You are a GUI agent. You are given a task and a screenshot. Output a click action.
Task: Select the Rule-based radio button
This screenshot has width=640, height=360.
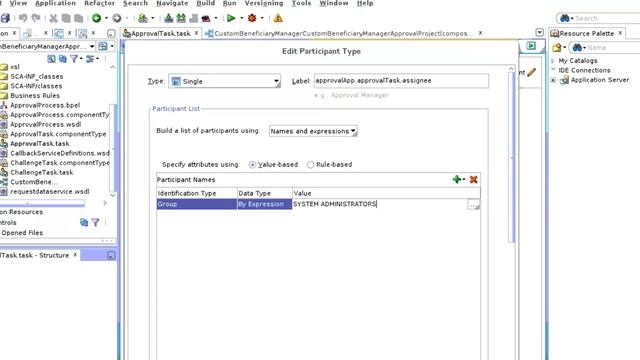click(310, 164)
